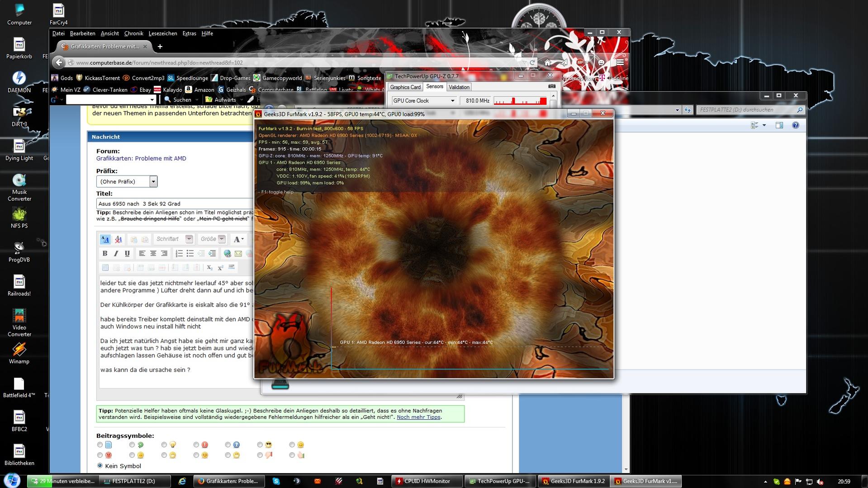The image size is (868, 488).
Task: Open Chronik menu in Firefox
Action: [x=133, y=33]
